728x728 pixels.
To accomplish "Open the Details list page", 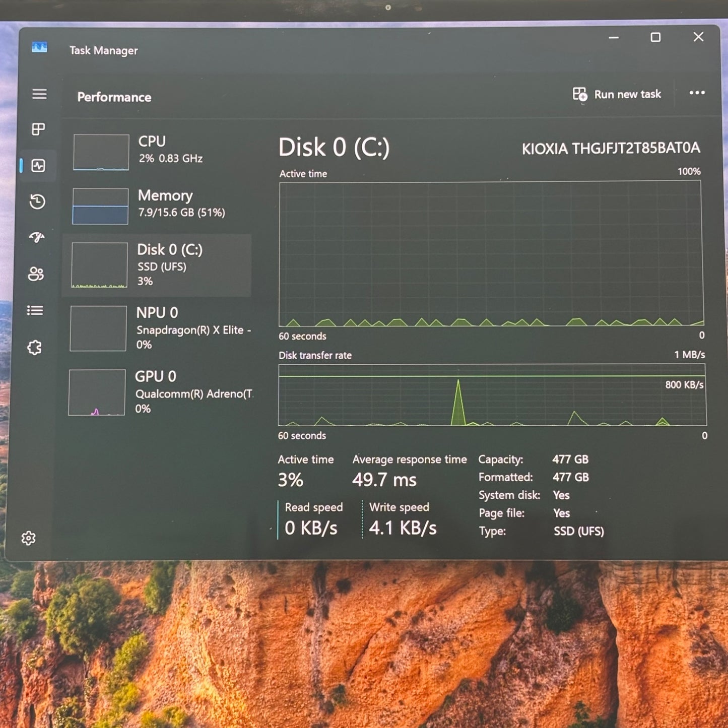I will pos(35,310).
